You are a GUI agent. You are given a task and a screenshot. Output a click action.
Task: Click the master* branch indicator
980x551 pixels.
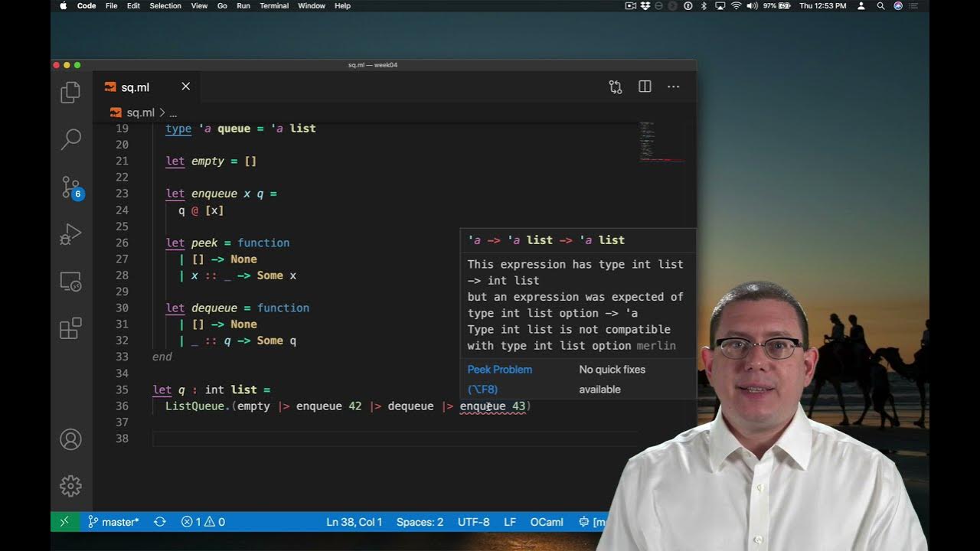coord(113,522)
